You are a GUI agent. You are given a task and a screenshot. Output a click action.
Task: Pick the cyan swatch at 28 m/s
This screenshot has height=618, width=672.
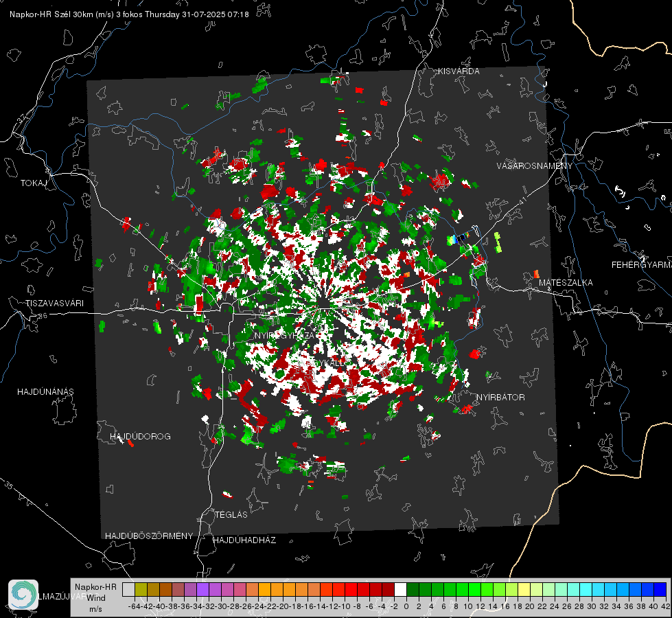coord(586,589)
